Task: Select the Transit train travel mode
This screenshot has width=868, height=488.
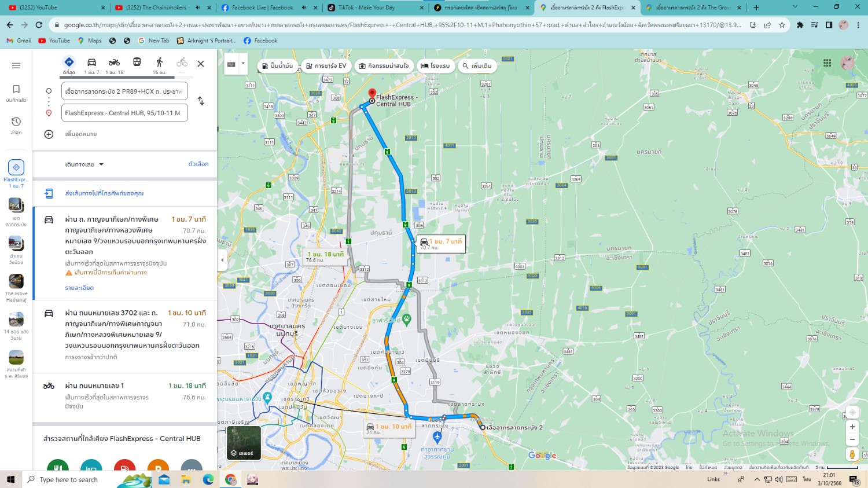Action: (x=137, y=63)
